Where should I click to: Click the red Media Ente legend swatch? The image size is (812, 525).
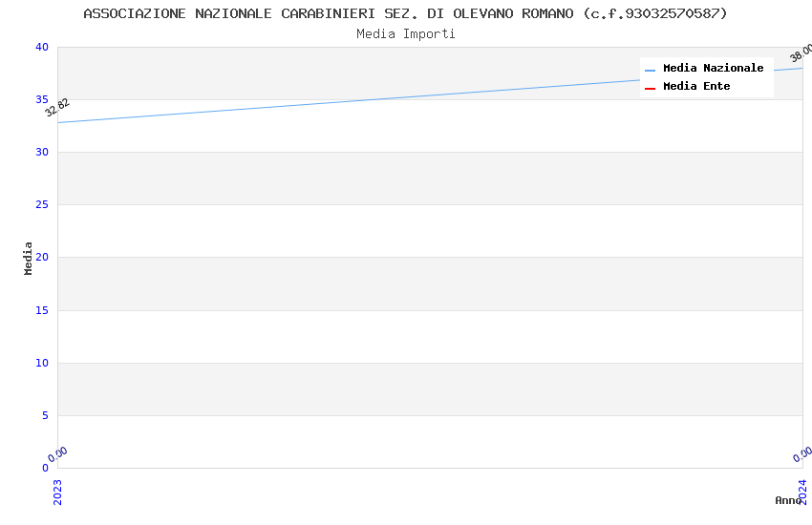click(x=650, y=89)
